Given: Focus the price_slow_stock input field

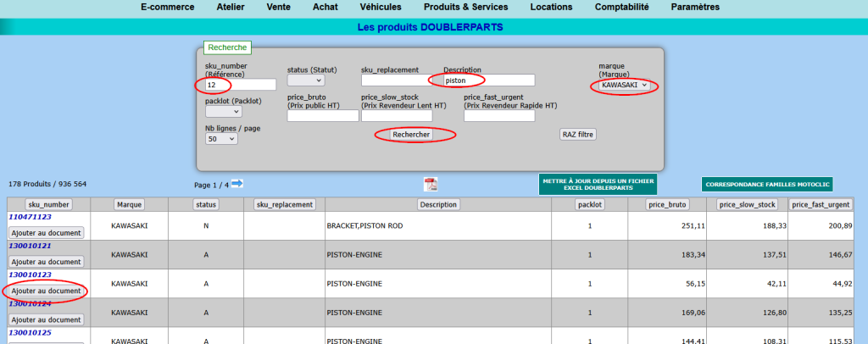Looking at the screenshot, I should (397, 115).
